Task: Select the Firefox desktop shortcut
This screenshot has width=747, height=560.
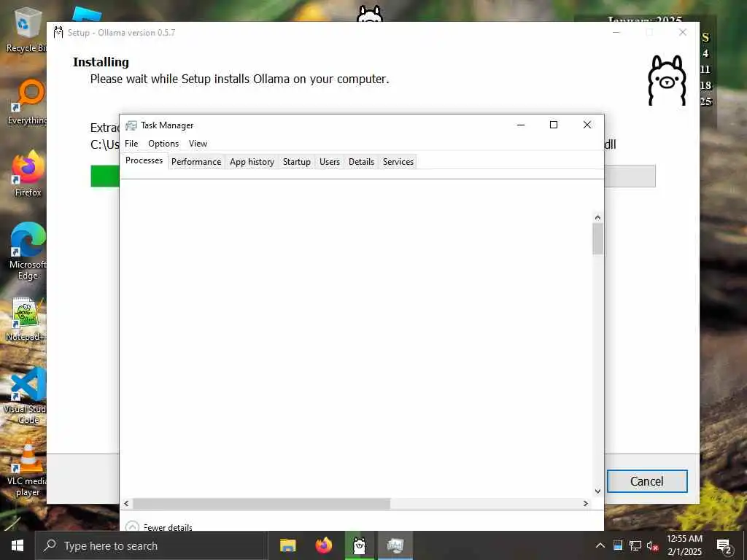Action: click(28, 174)
